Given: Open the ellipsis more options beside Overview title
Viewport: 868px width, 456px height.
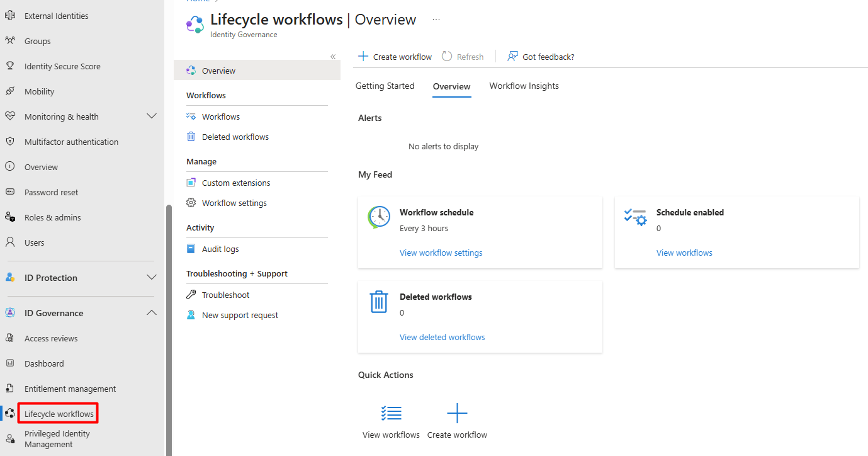Looking at the screenshot, I should [x=436, y=20].
